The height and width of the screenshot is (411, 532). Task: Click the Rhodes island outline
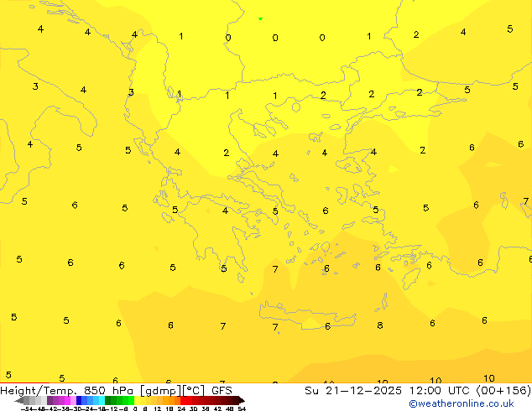[x=411, y=278]
